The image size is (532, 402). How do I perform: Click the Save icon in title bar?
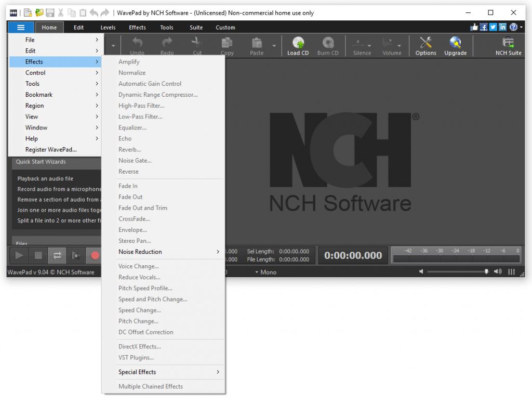coord(50,13)
